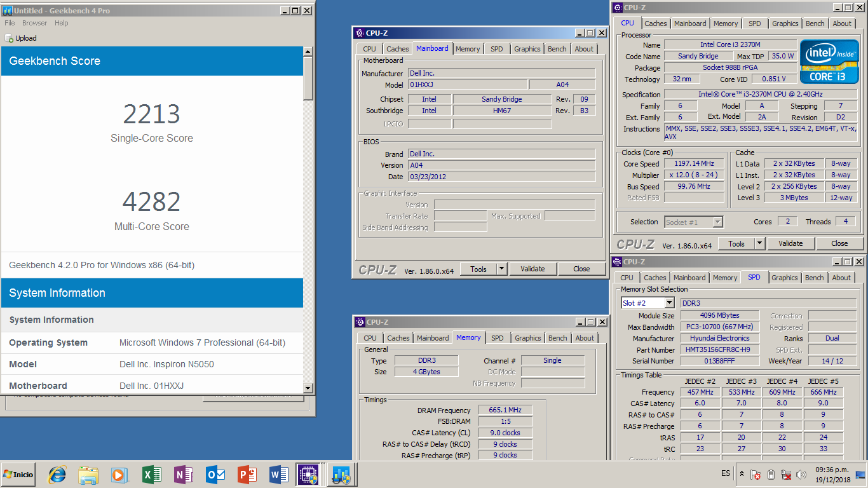Switch to Bench tab in SPD window

pos(814,278)
